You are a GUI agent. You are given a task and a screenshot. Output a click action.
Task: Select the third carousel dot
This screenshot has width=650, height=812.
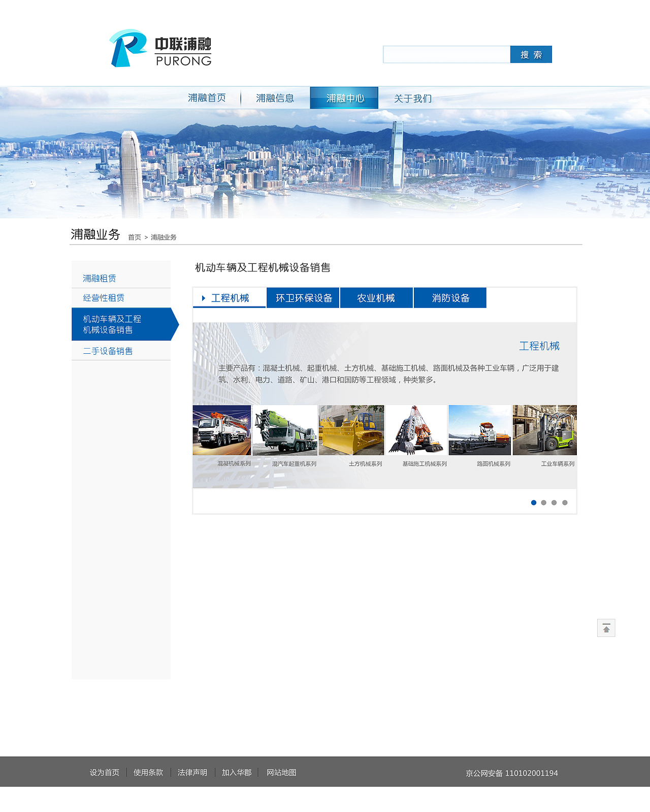coord(554,502)
